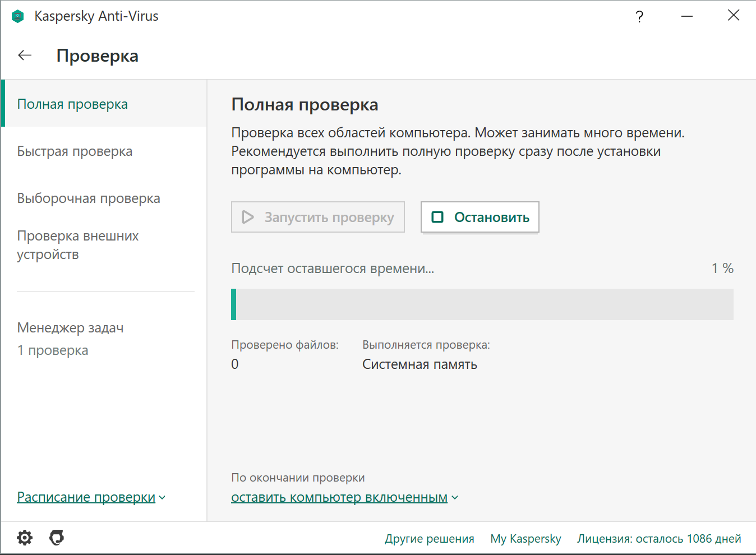This screenshot has height=555, width=756.
Task: Click the help question mark icon
Action: [639, 16]
